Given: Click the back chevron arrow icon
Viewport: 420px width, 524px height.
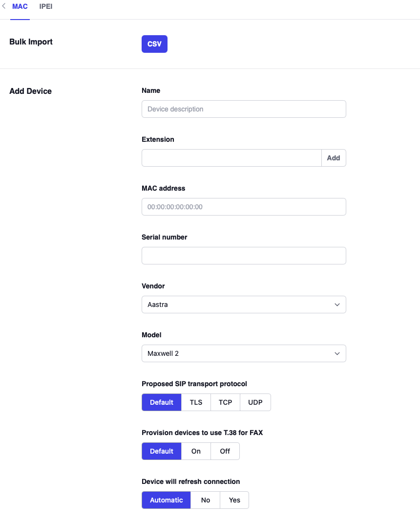Looking at the screenshot, I should pyautogui.click(x=4, y=7).
